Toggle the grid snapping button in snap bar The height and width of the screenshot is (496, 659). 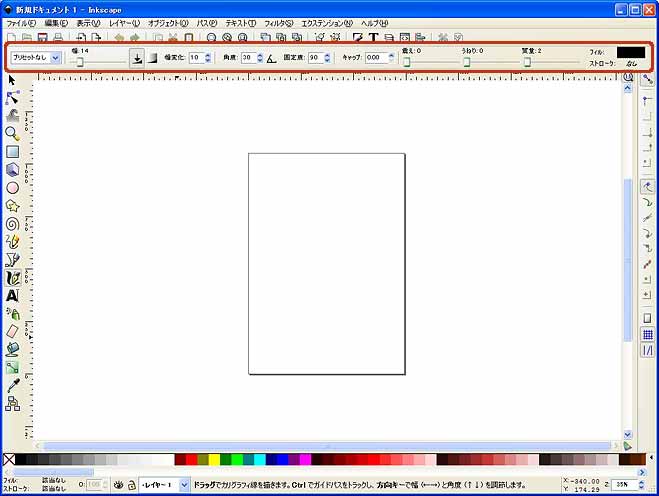tap(647, 334)
